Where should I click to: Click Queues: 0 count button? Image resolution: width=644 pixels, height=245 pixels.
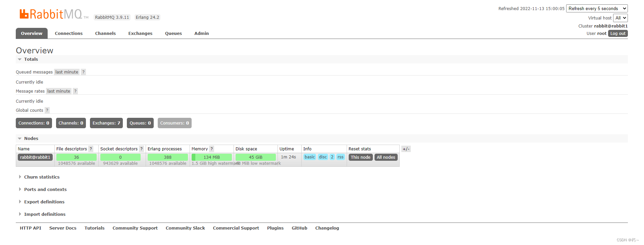pos(140,123)
